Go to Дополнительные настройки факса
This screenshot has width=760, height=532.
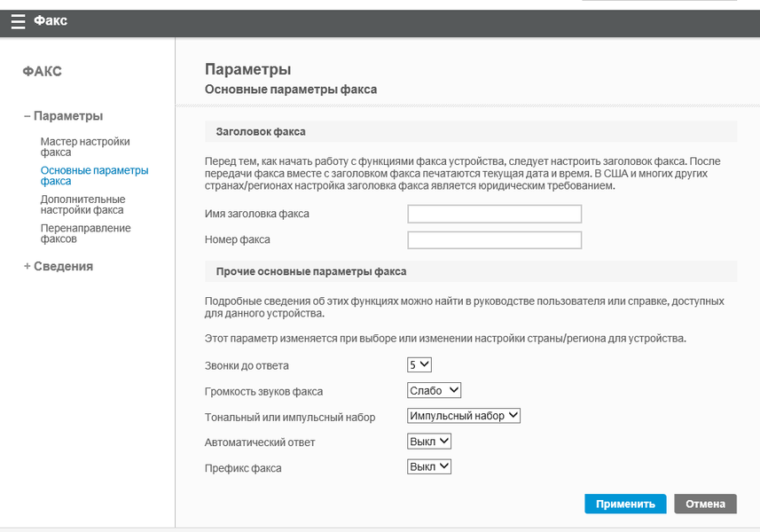tap(82, 204)
